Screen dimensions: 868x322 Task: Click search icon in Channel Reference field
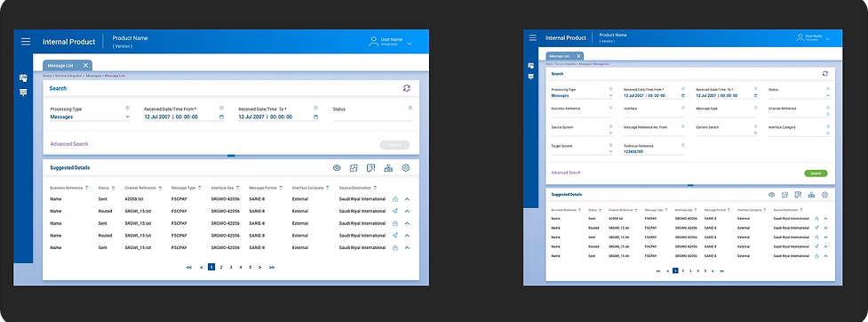coord(828,114)
